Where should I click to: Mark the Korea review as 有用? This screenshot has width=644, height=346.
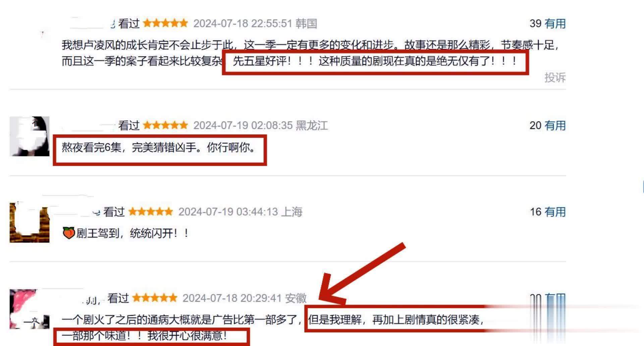pyautogui.click(x=555, y=23)
